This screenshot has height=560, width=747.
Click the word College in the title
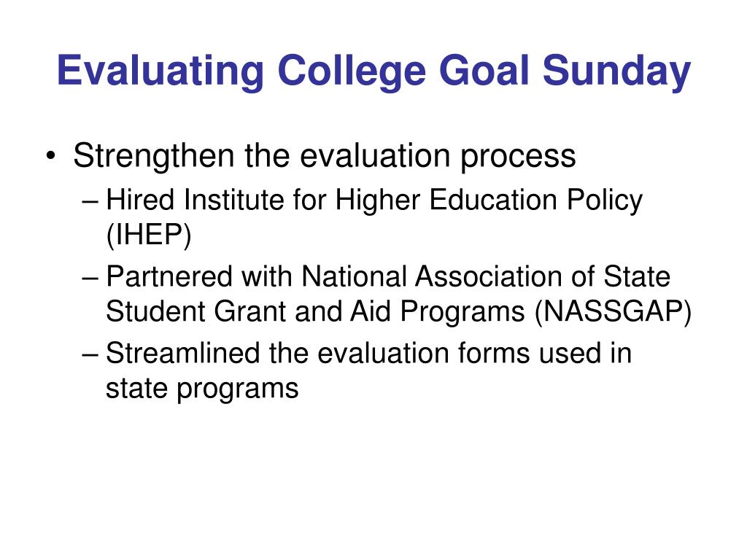click(x=352, y=71)
